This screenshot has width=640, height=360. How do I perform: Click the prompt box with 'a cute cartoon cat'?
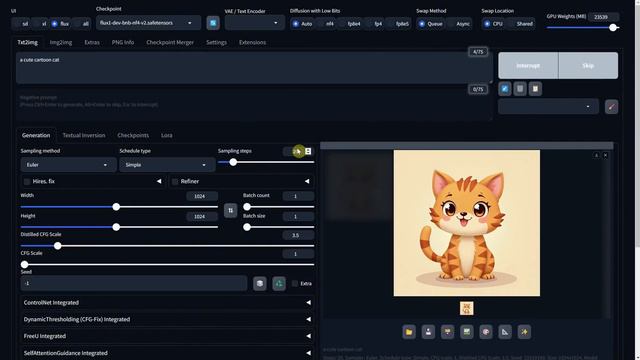click(x=254, y=68)
